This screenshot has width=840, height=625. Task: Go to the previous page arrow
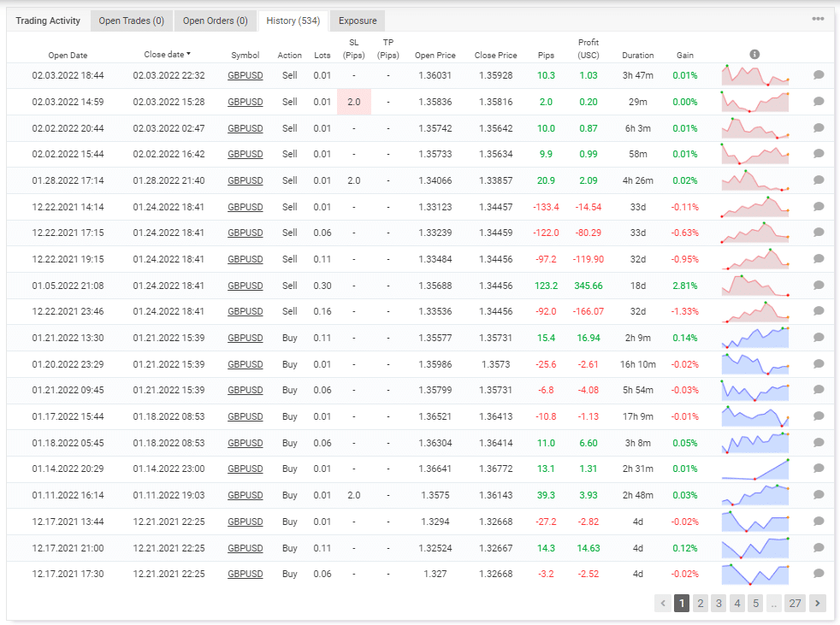pyautogui.click(x=663, y=604)
